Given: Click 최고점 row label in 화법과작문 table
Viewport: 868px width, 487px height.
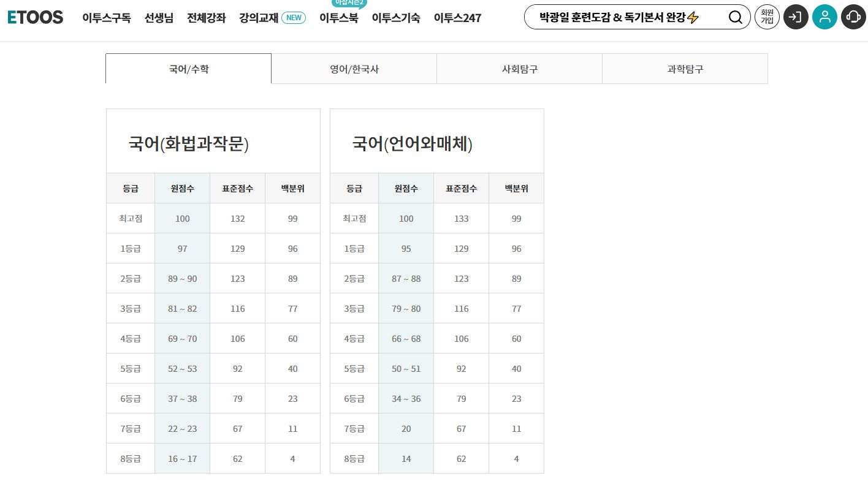Looking at the screenshot, I should pos(131,219).
